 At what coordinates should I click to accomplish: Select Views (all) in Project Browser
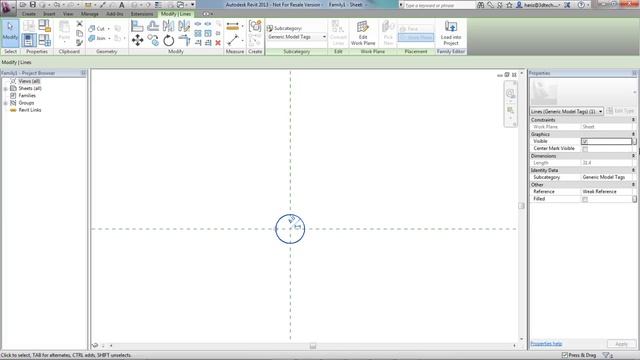(x=29, y=81)
